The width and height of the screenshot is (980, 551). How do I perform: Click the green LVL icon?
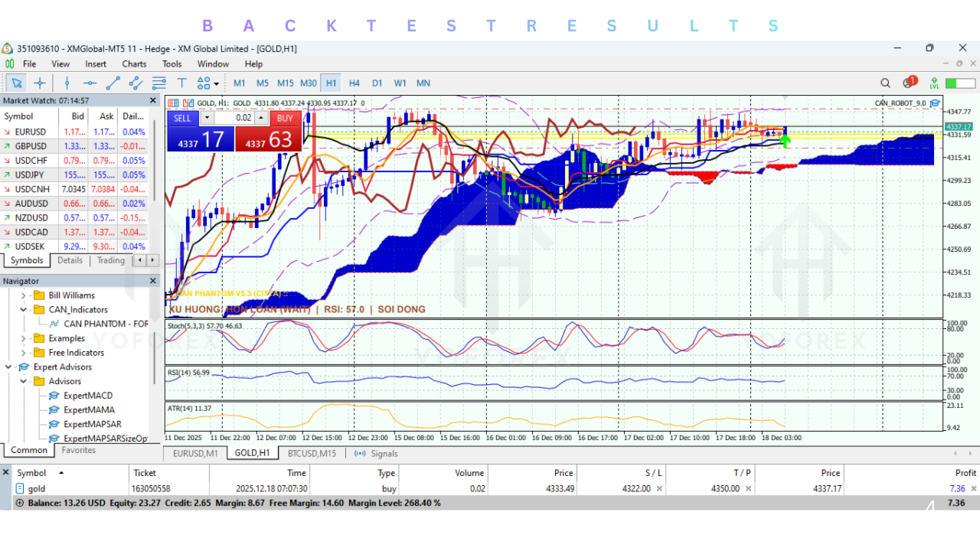coord(934,83)
